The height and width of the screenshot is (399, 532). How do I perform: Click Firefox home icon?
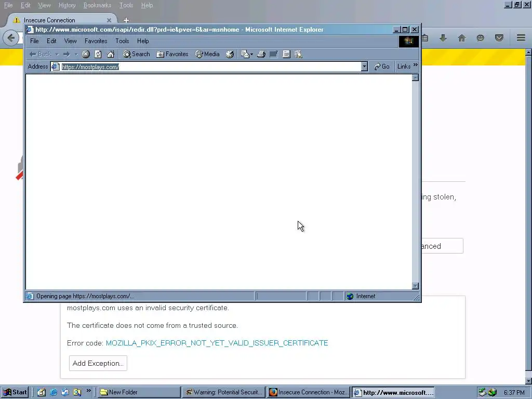461,38
